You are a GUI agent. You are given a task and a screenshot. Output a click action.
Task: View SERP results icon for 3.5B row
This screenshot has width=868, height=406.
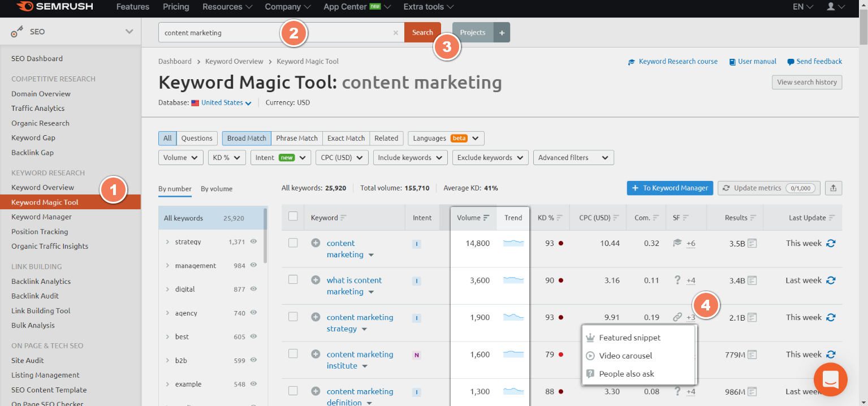(x=752, y=244)
